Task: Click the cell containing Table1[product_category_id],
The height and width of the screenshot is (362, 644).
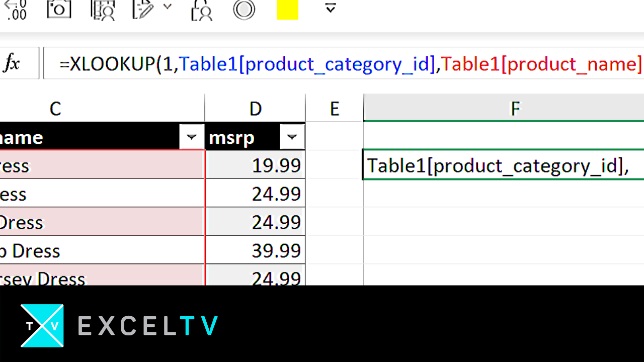Action: (x=504, y=165)
